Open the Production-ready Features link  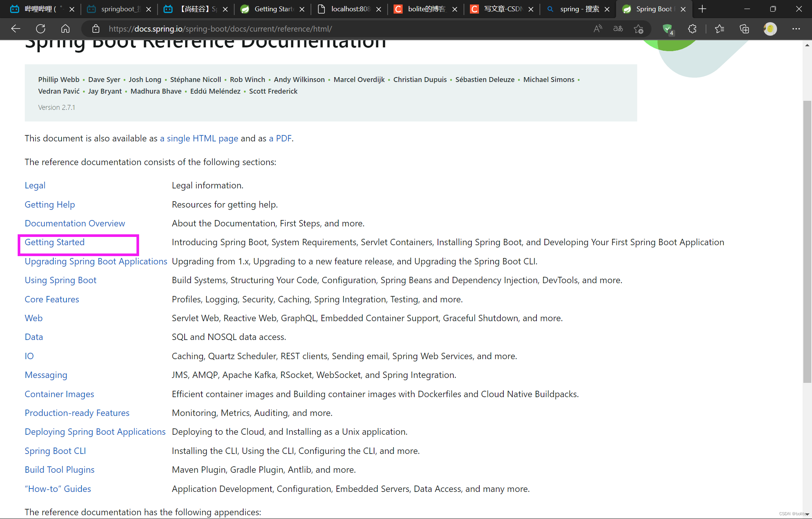click(x=77, y=413)
